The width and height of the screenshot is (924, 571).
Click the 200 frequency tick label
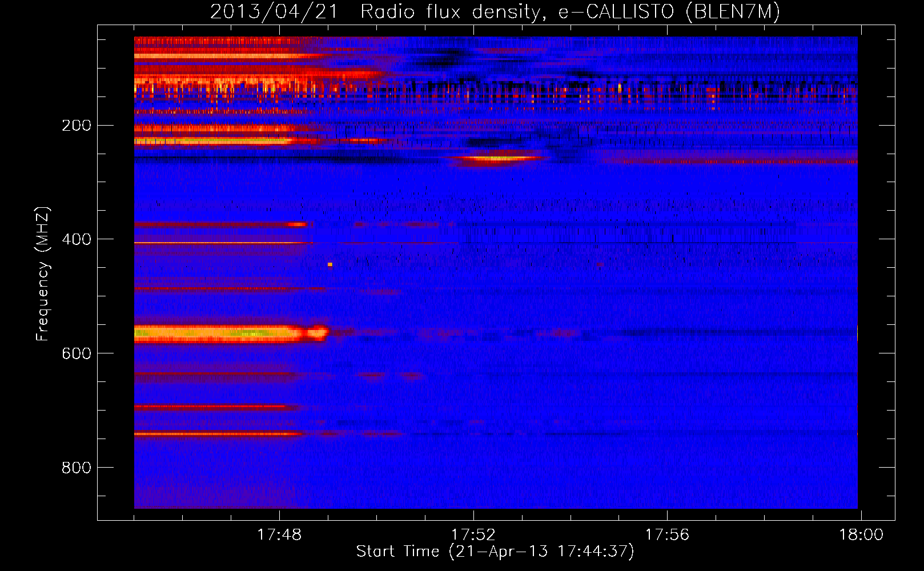tap(76, 126)
